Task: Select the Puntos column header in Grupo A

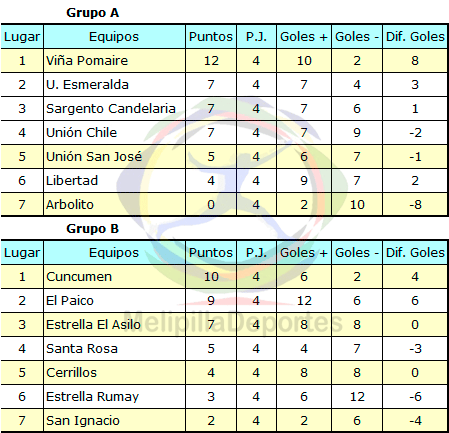Action: (x=211, y=36)
